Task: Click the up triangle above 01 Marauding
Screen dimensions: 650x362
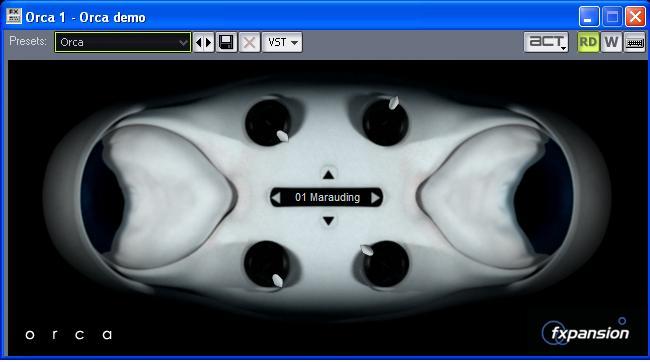Action: tap(328, 175)
